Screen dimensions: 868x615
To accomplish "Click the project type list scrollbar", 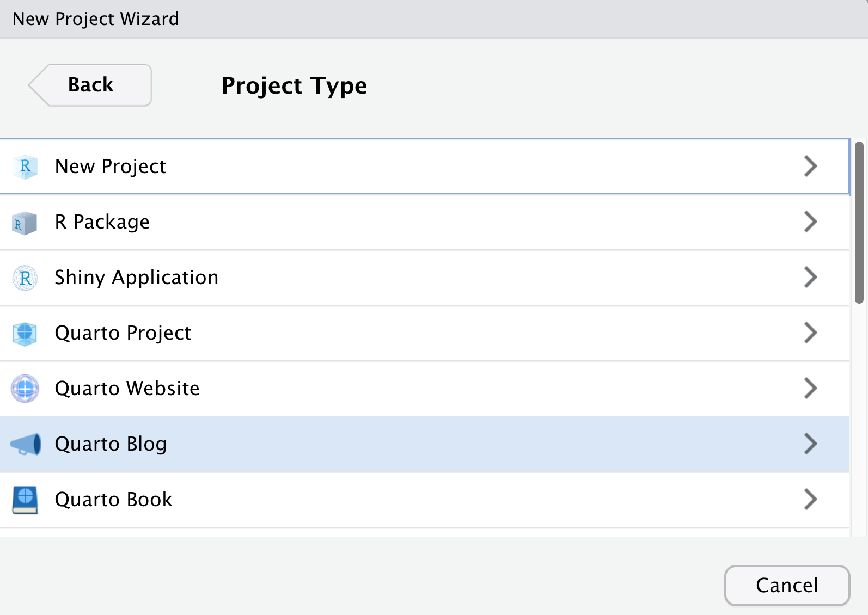I will (859, 222).
